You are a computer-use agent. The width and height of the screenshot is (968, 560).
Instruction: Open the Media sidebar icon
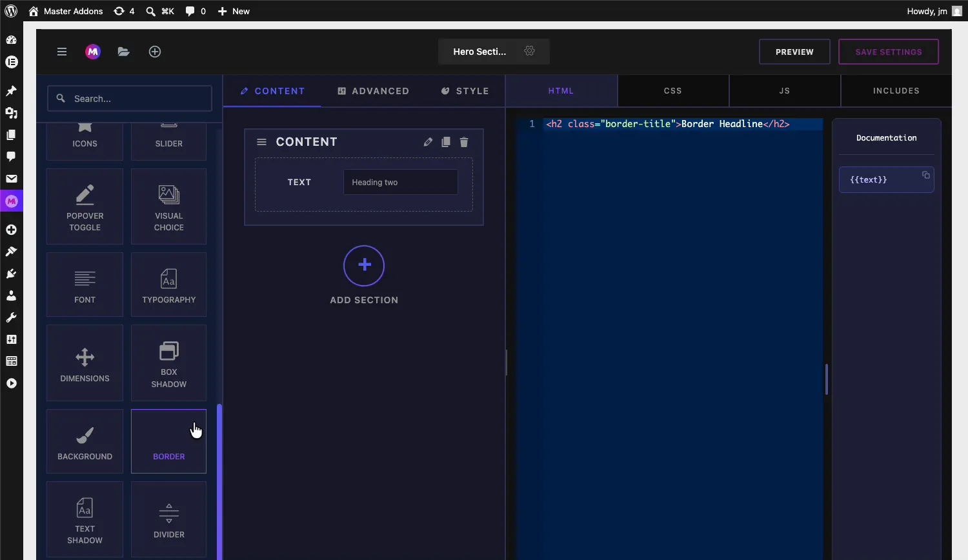[11, 113]
